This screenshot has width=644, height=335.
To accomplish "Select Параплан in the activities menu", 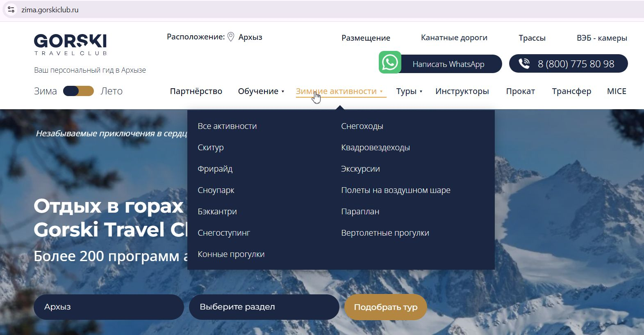I will tap(360, 211).
